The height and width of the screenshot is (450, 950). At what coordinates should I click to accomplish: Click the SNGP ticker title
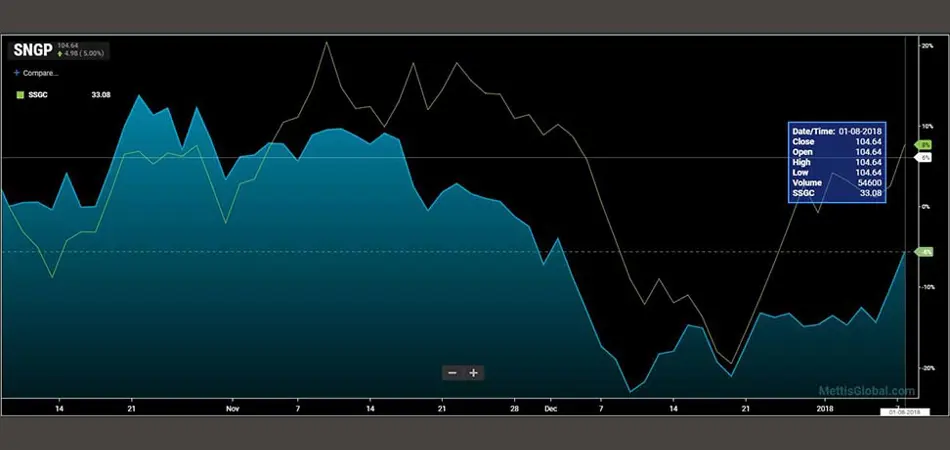pos(33,50)
